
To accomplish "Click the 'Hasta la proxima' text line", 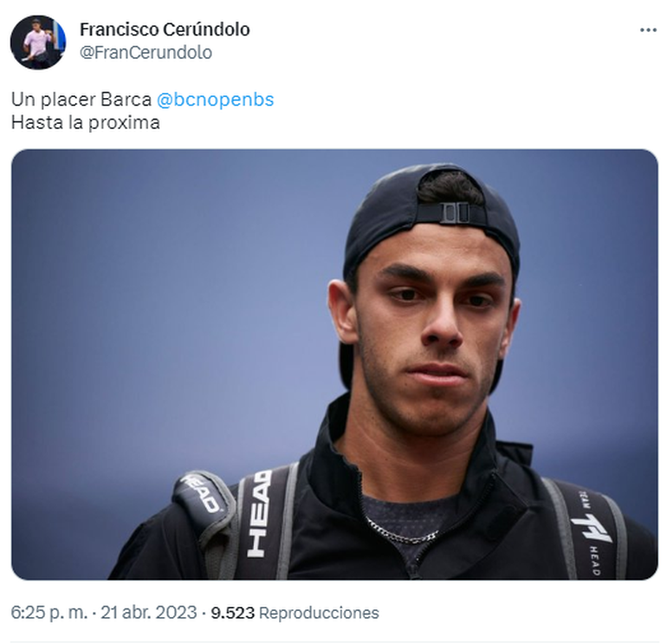I will click(x=86, y=122).
